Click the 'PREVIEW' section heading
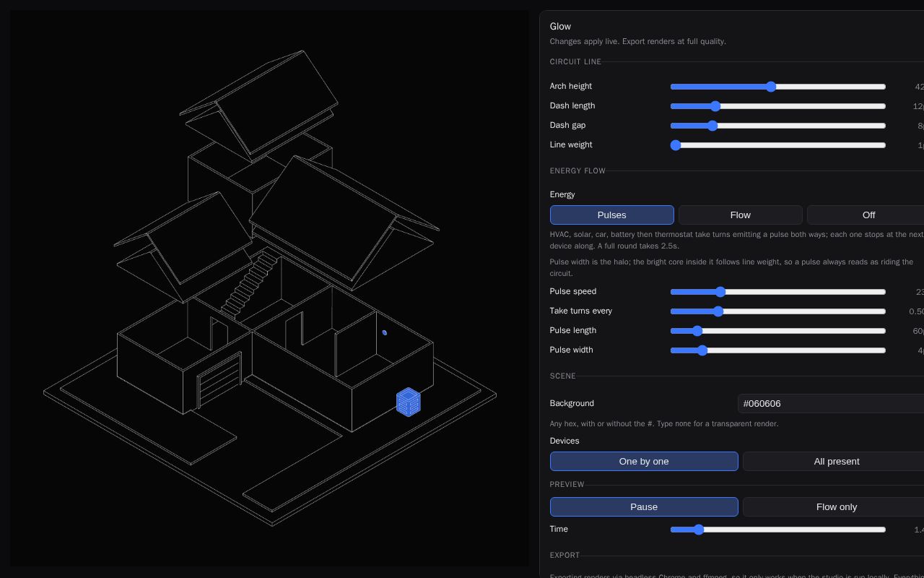 pyautogui.click(x=567, y=485)
